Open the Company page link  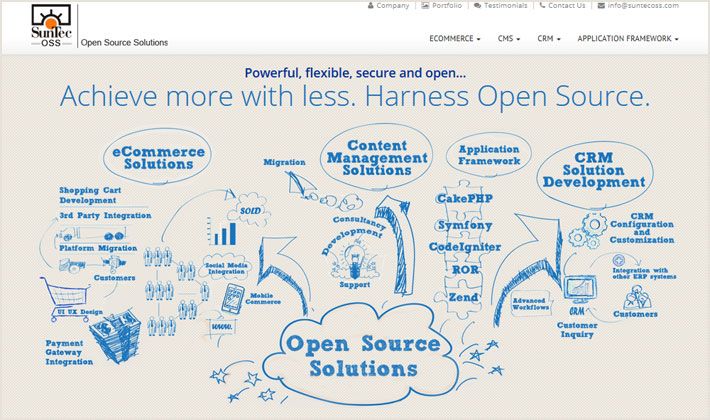(388, 6)
